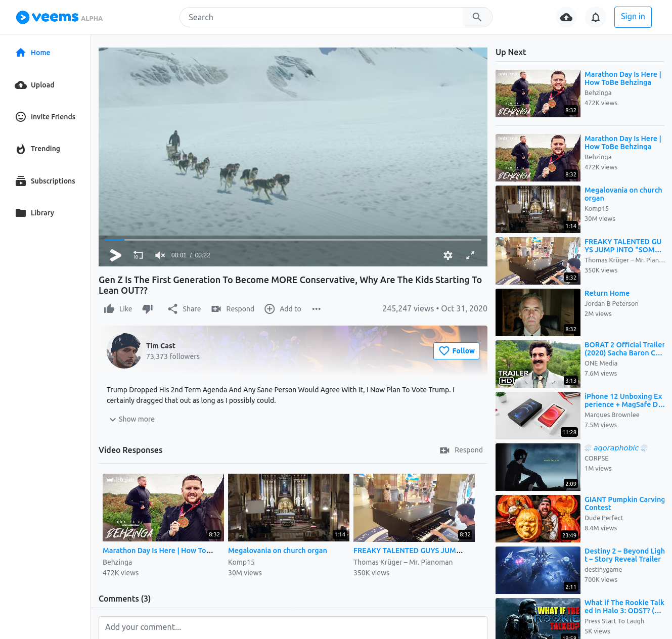
Task: Open agoraphobic video by CORPSE
Action: (616, 448)
